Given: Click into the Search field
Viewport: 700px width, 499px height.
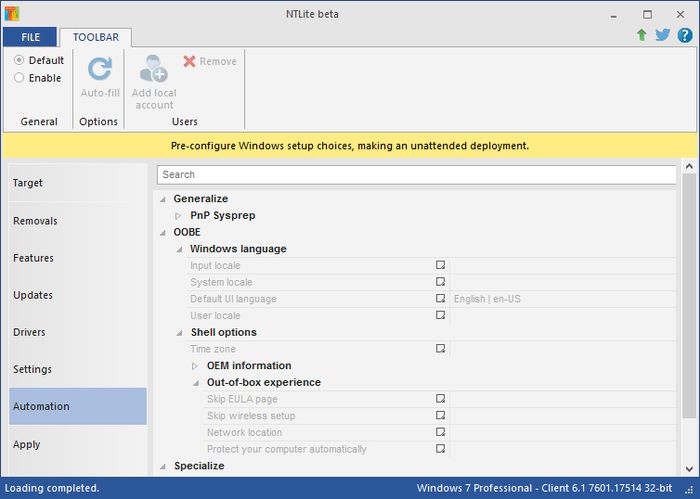Looking at the screenshot, I should coord(416,174).
